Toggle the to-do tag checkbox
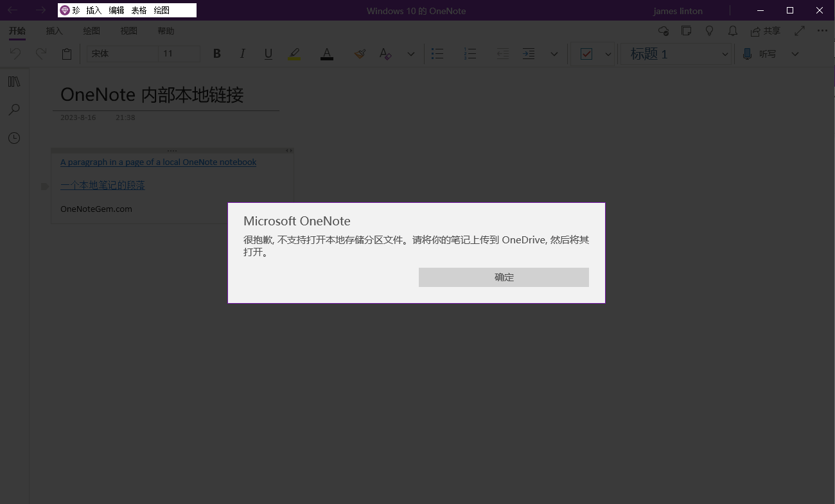835x504 pixels. coord(586,54)
